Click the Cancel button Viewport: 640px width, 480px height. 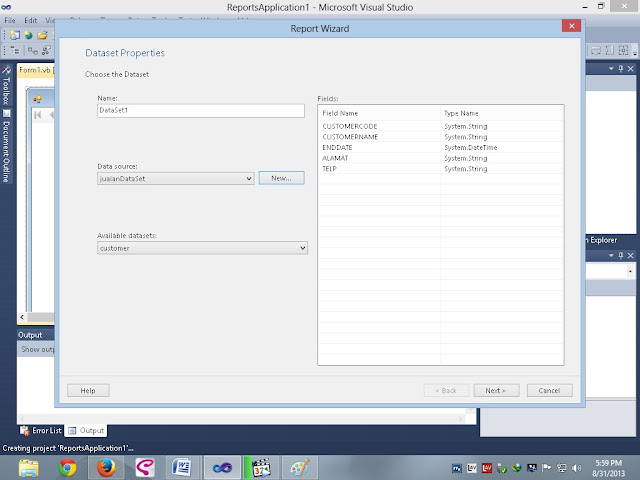(x=549, y=390)
